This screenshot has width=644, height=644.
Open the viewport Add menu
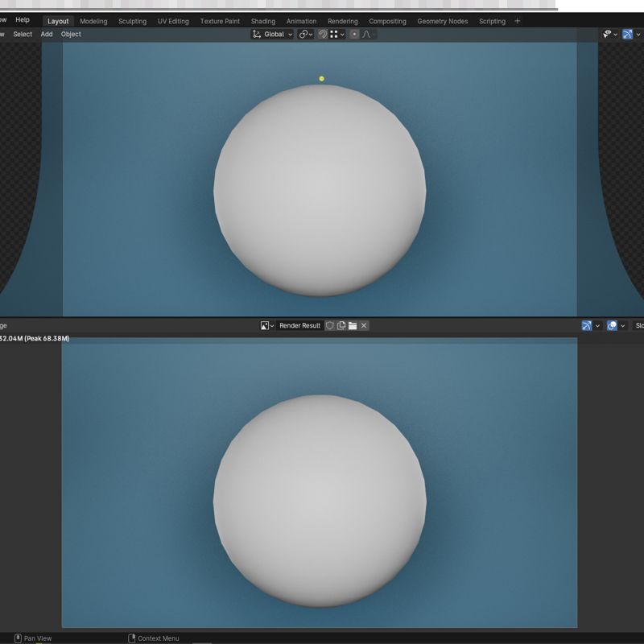click(x=47, y=34)
